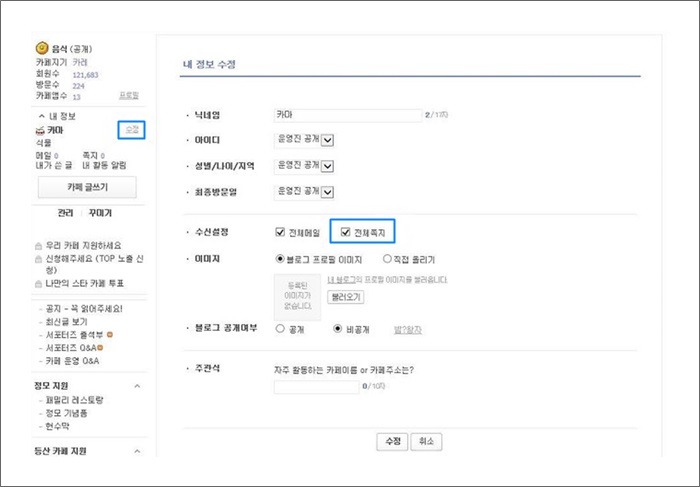Click lock icon beside 신청해주세요 menu
The width and height of the screenshot is (700, 487).
coord(38,259)
